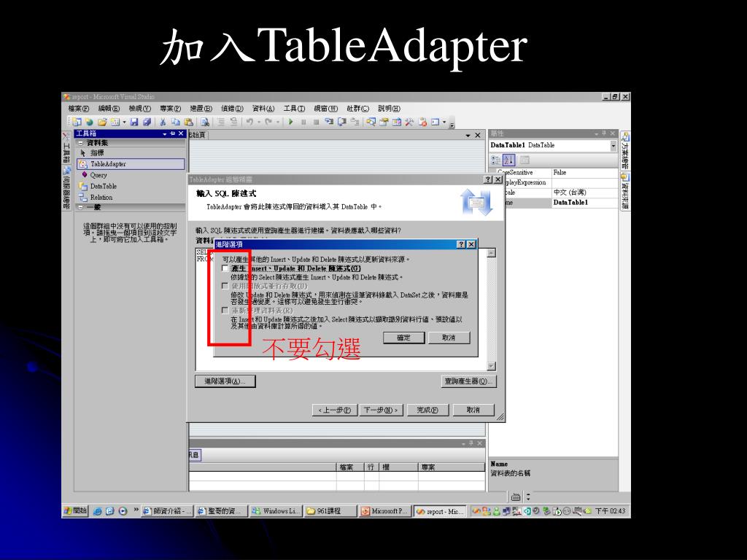
Task: Click the pin icon on 工具箱 panel
Action: [x=173, y=134]
